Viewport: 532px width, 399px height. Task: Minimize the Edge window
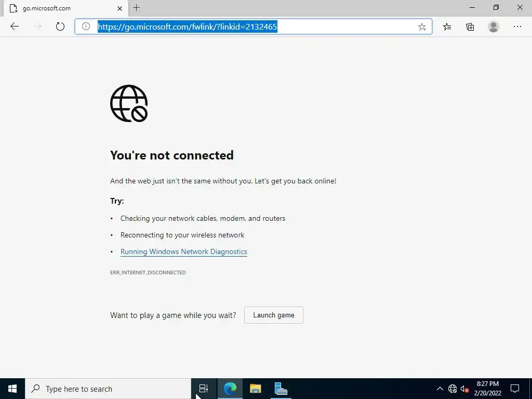(472, 7)
